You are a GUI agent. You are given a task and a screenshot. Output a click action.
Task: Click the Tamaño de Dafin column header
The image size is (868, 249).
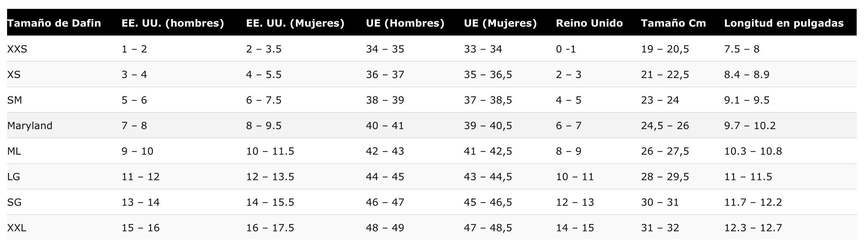coord(54,23)
